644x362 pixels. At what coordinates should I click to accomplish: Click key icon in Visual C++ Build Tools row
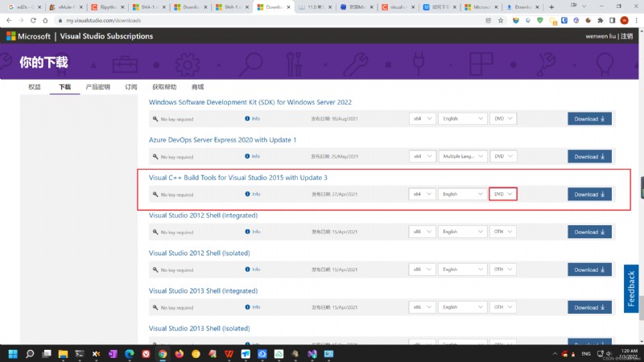[155, 194]
